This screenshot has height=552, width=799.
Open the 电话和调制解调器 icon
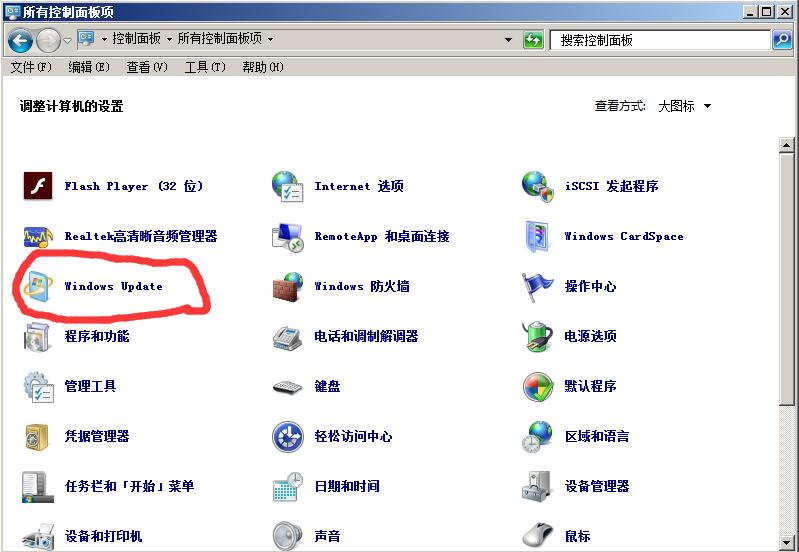coord(287,337)
